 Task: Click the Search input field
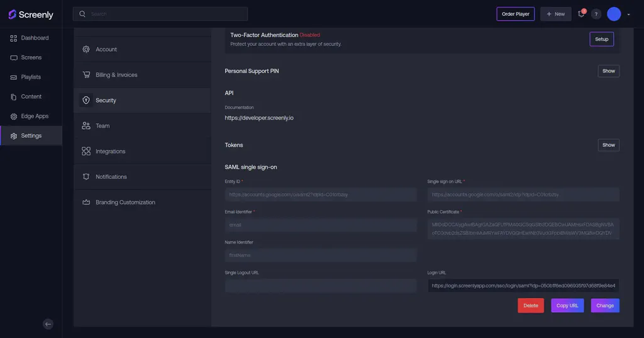[x=167, y=14]
